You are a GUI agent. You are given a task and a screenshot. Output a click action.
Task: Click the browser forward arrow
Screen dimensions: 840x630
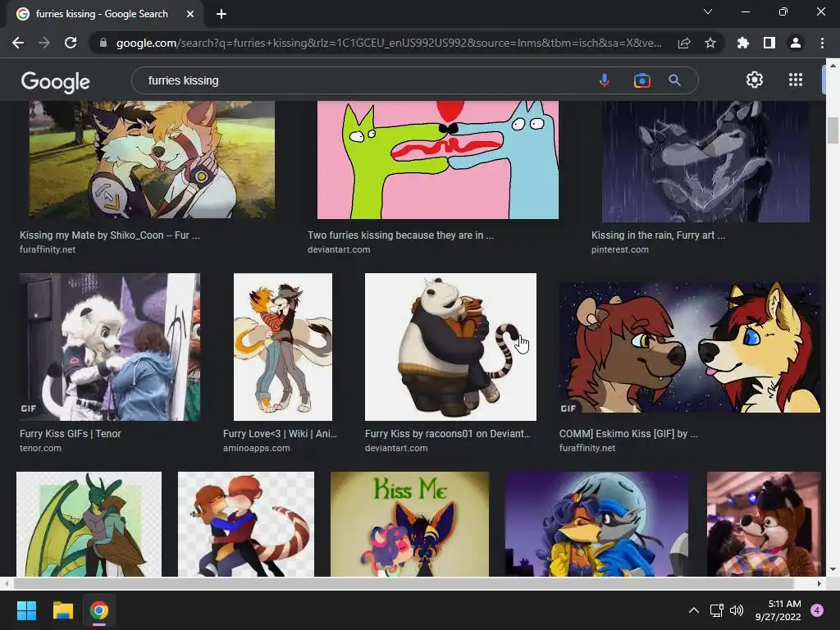[44, 43]
